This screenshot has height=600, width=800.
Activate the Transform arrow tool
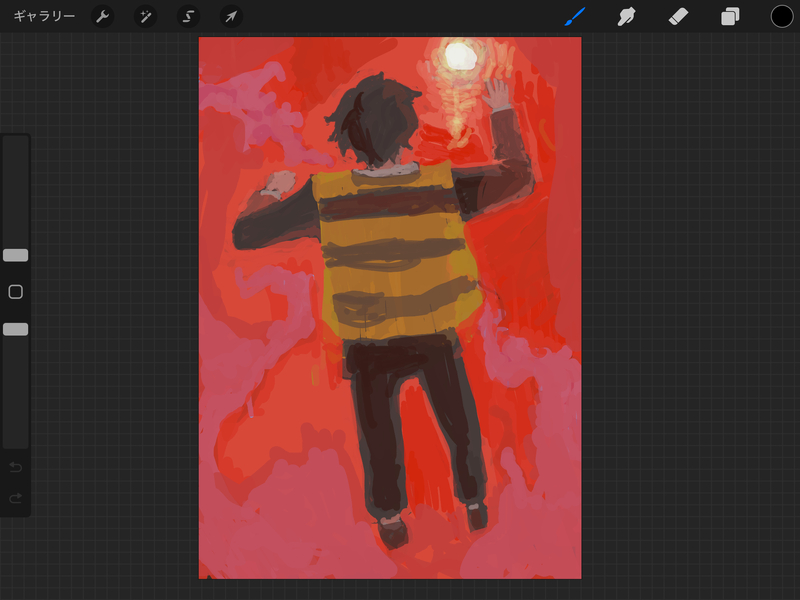point(231,17)
